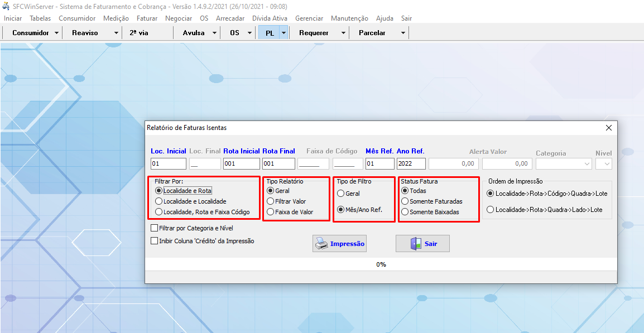The width and height of the screenshot is (644, 333).
Task: Close the Relatório de Faturas Isentas dialog
Action: [x=608, y=128]
